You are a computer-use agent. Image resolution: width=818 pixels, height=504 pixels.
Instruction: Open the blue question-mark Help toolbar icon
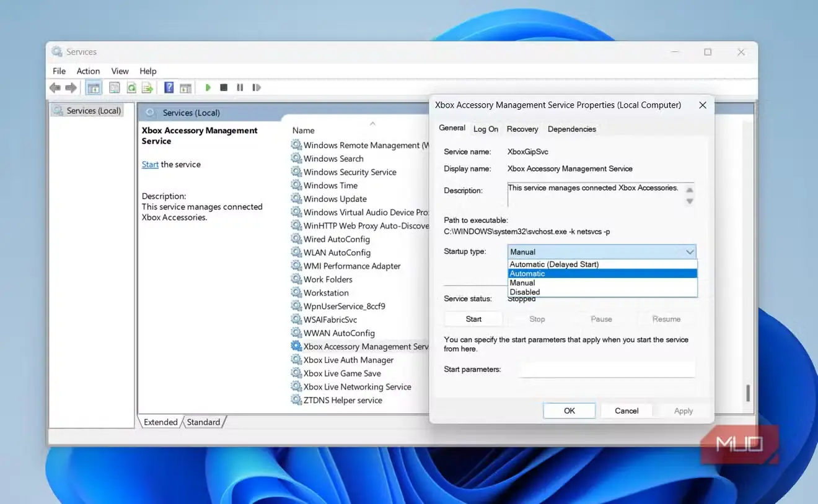coord(169,88)
